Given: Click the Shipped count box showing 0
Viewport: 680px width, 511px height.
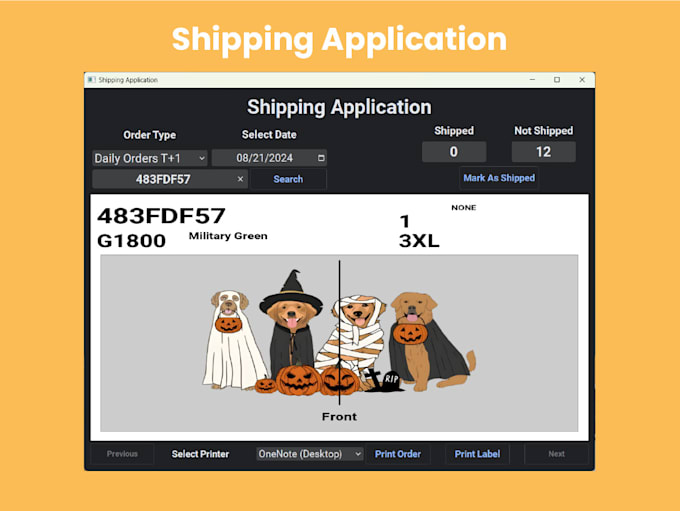Looking at the screenshot, I should coord(454,152).
